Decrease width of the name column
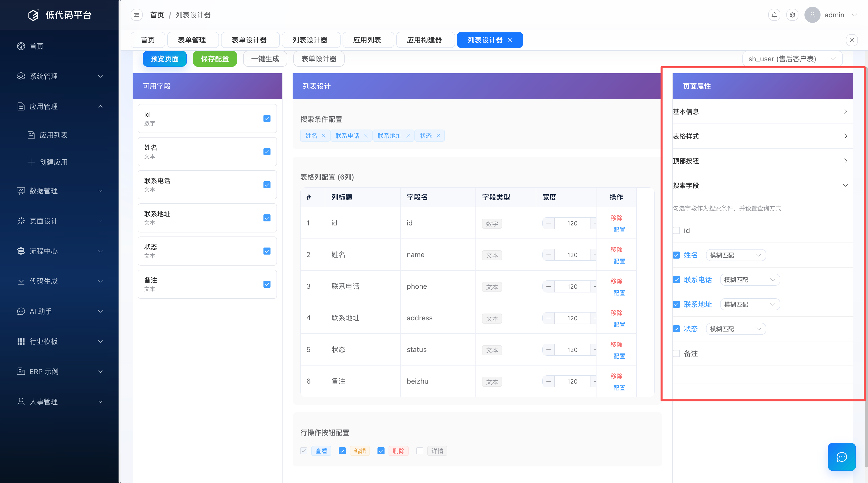Viewport: 868px width, 483px height. pos(549,255)
